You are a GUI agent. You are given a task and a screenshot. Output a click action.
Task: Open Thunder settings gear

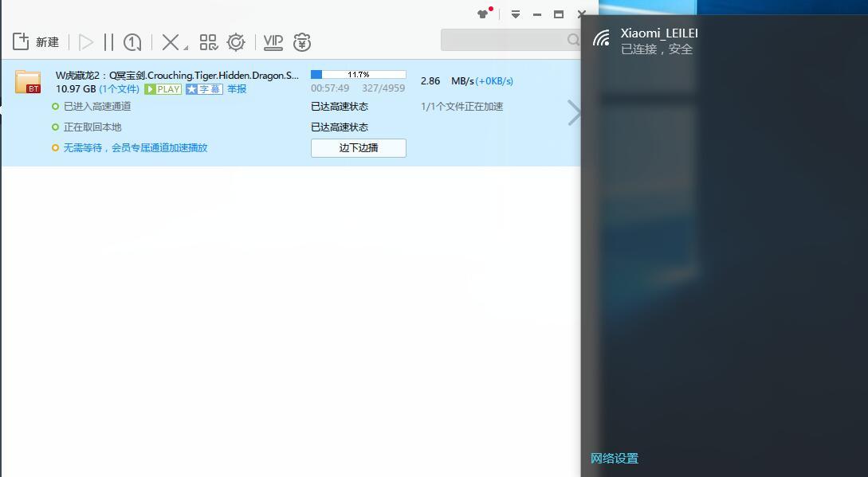click(235, 41)
